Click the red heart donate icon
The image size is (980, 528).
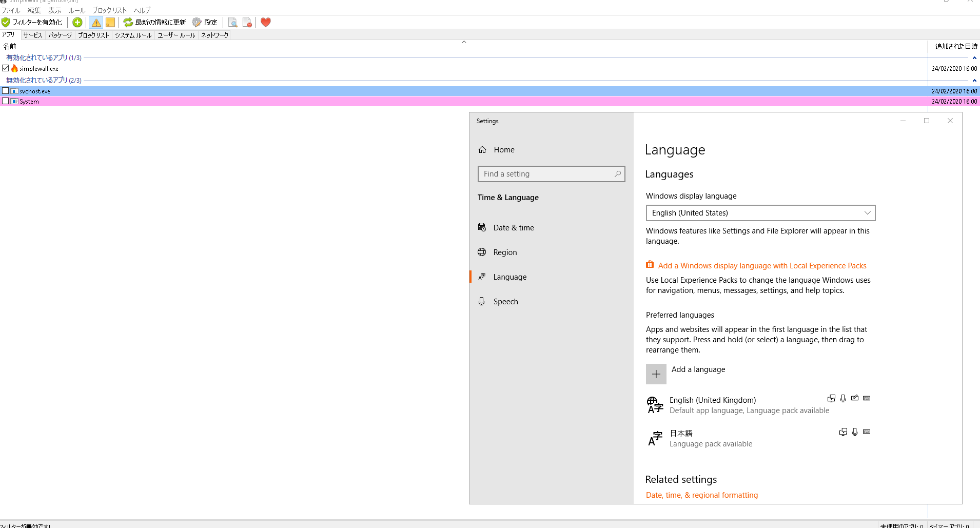[x=266, y=22]
